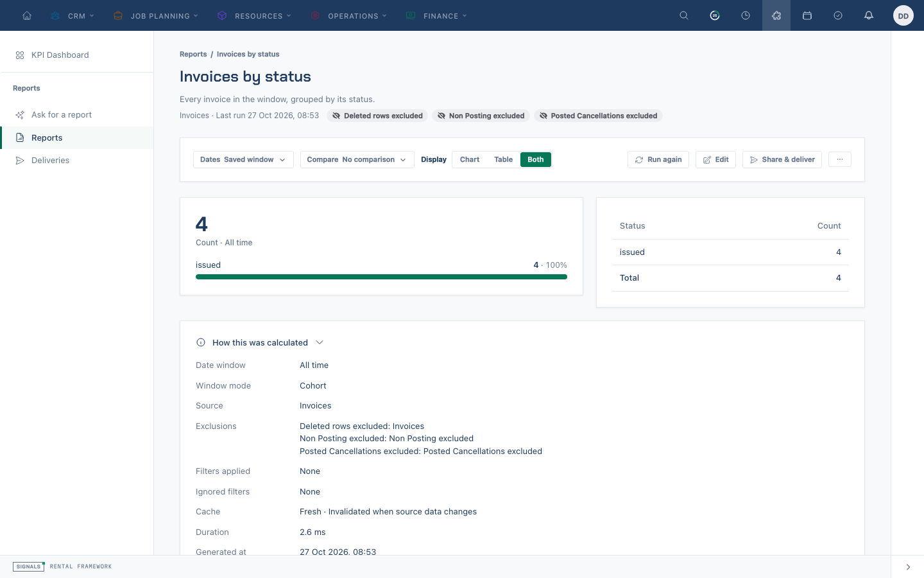Click the green issued progress bar
924x578 pixels.
tap(381, 277)
